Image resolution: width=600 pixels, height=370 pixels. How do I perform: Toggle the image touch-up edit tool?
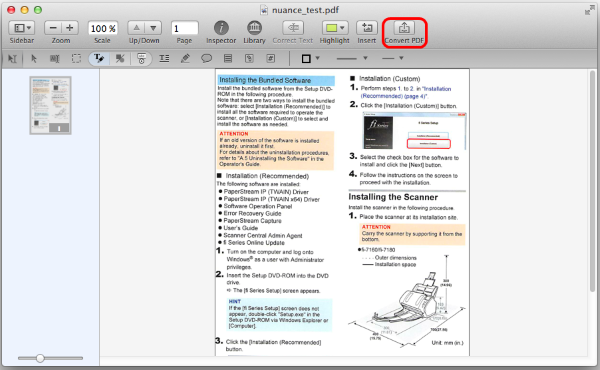tap(120, 59)
